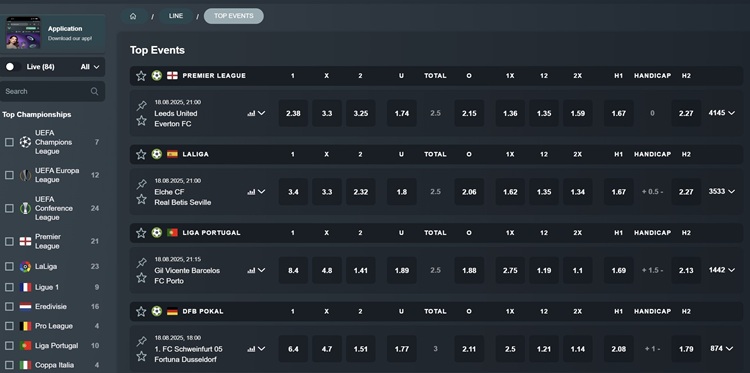Image resolution: width=750 pixels, height=373 pixels.
Task: Select Real Betis win at 2.32
Action: (x=361, y=192)
